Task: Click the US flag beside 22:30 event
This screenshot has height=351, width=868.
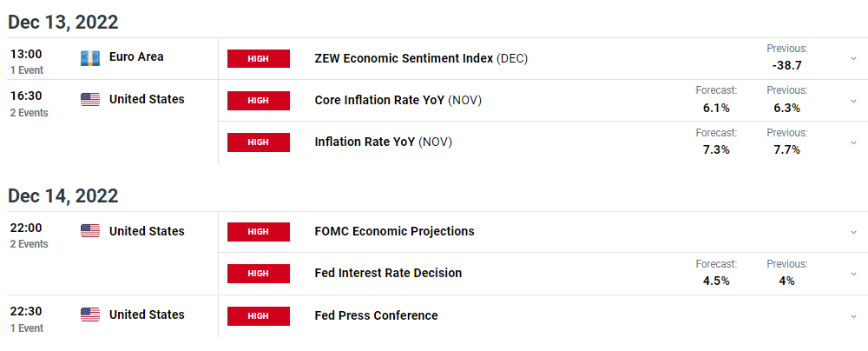Action: tap(90, 315)
